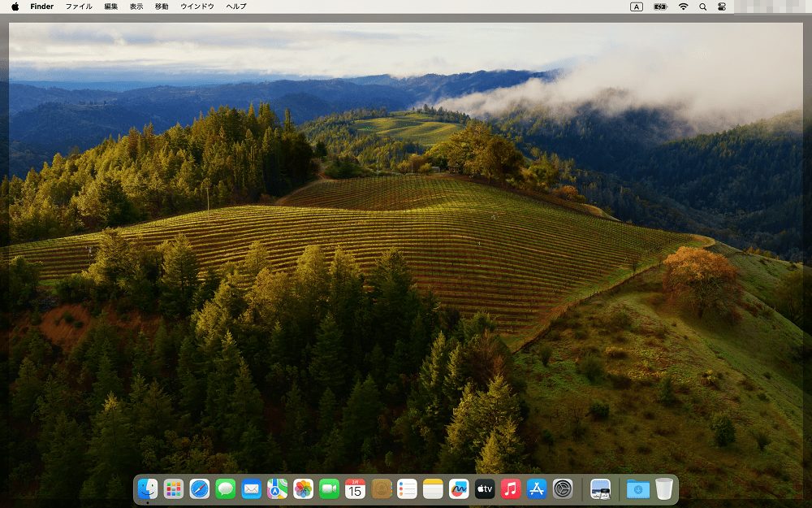Screen dimensions: 812x508
Task: Launch the Music app
Action: click(511, 488)
